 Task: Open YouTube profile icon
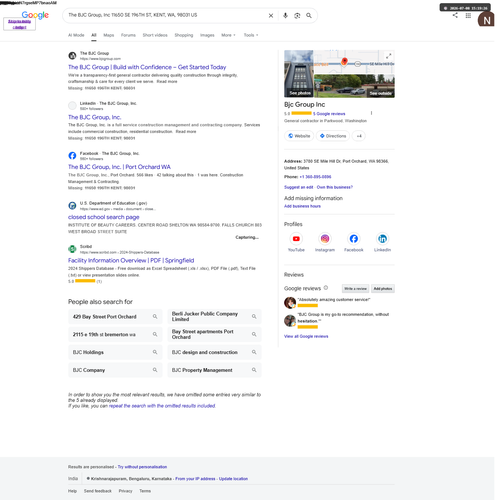[296, 239]
